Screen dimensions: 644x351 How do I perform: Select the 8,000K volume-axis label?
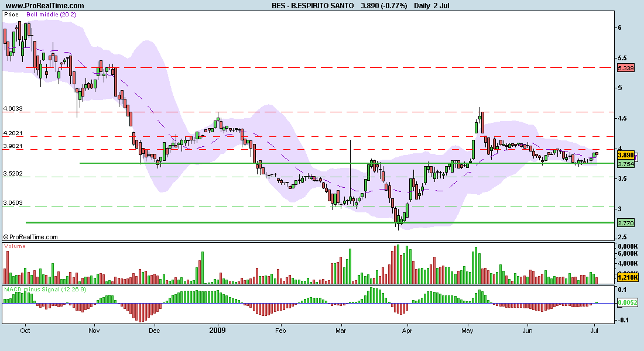tap(628, 246)
